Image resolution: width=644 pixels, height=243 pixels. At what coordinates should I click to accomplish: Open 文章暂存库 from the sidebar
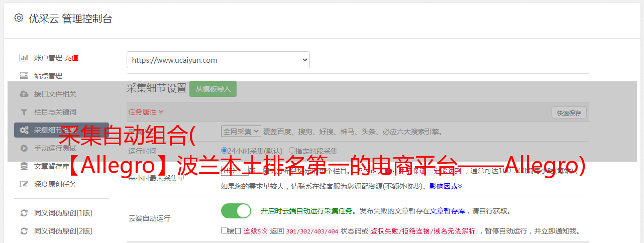[52, 166]
